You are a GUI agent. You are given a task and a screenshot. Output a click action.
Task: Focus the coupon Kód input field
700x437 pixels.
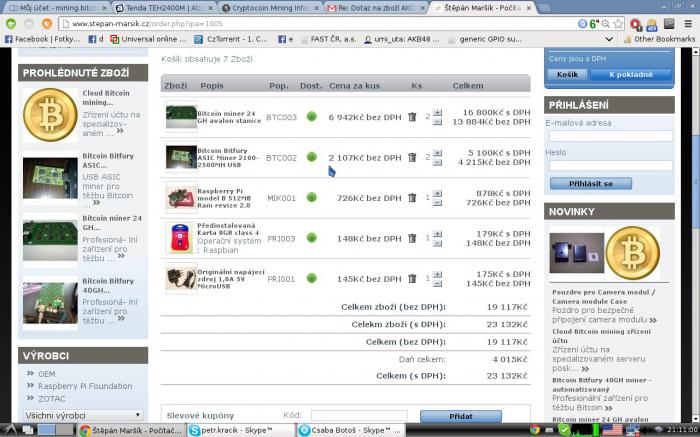(x=359, y=416)
